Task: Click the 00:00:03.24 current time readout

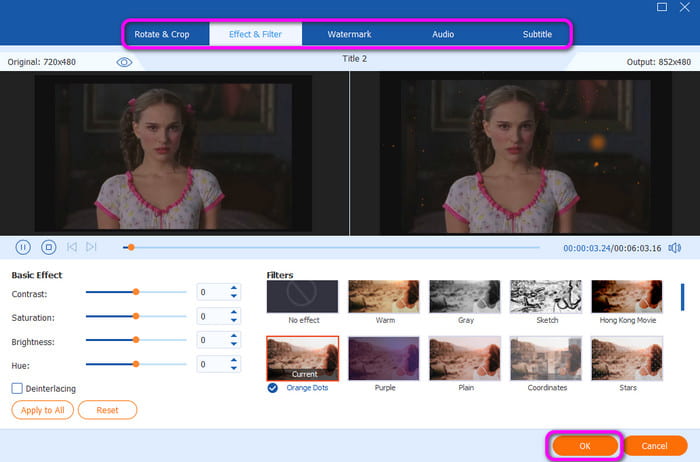Action: [x=587, y=248]
